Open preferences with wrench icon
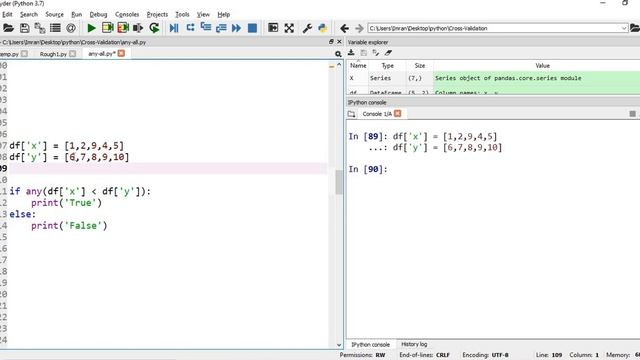 click(307, 28)
